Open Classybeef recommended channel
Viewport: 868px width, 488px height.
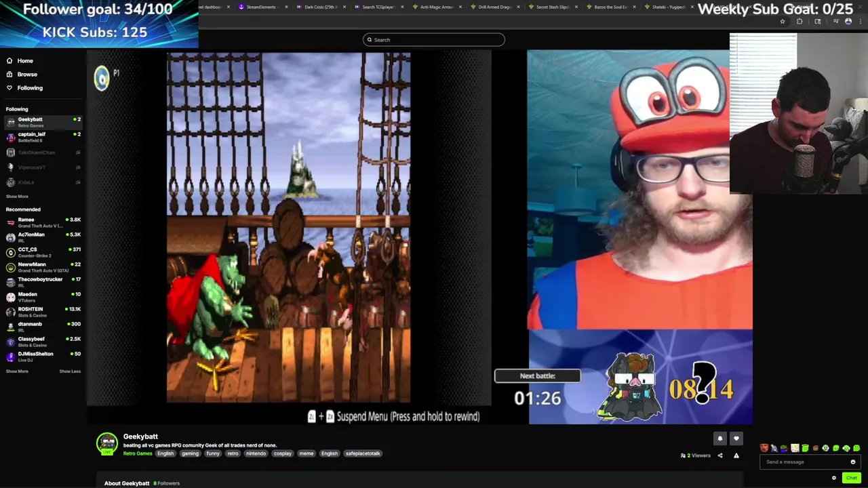43,342
